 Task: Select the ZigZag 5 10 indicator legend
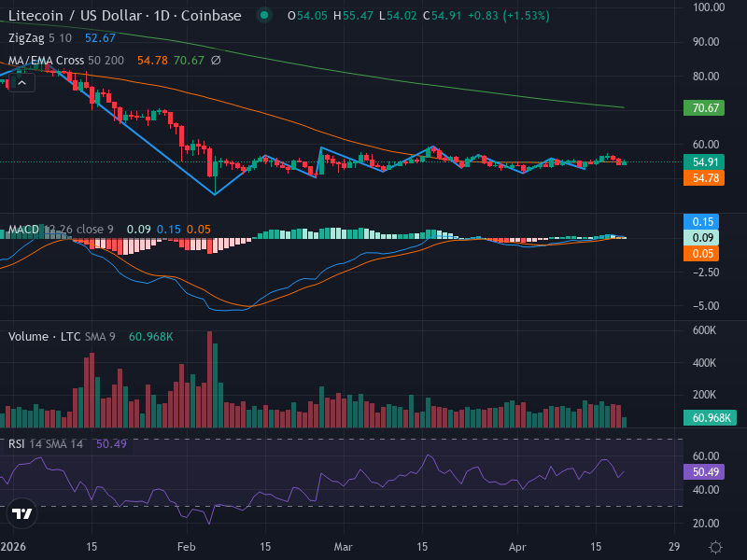tap(40, 38)
